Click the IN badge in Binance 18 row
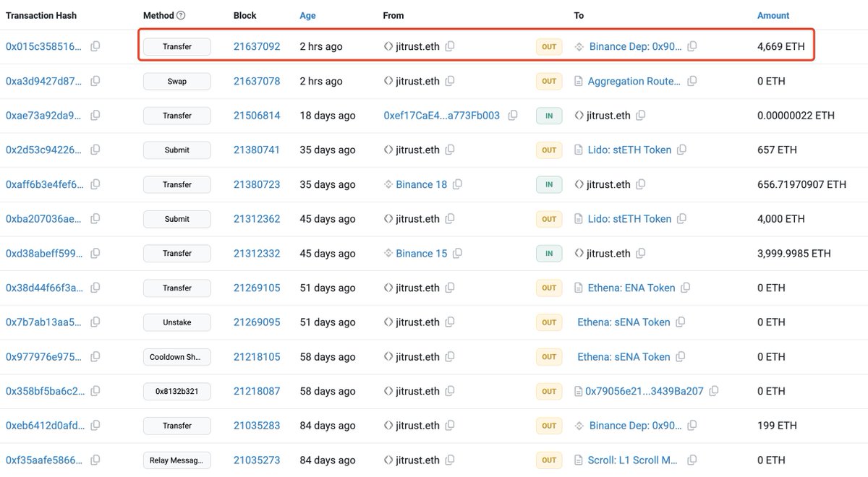868x477 pixels. [549, 184]
